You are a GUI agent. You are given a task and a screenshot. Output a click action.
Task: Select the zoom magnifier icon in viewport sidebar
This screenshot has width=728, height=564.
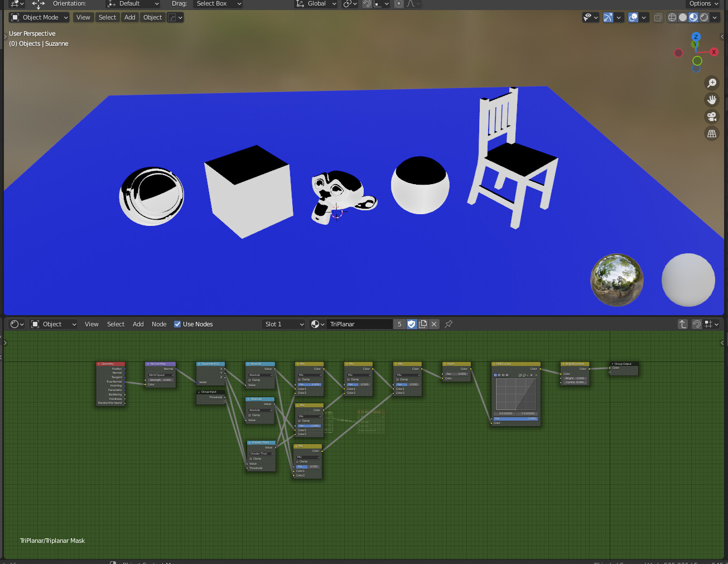(712, 83)
